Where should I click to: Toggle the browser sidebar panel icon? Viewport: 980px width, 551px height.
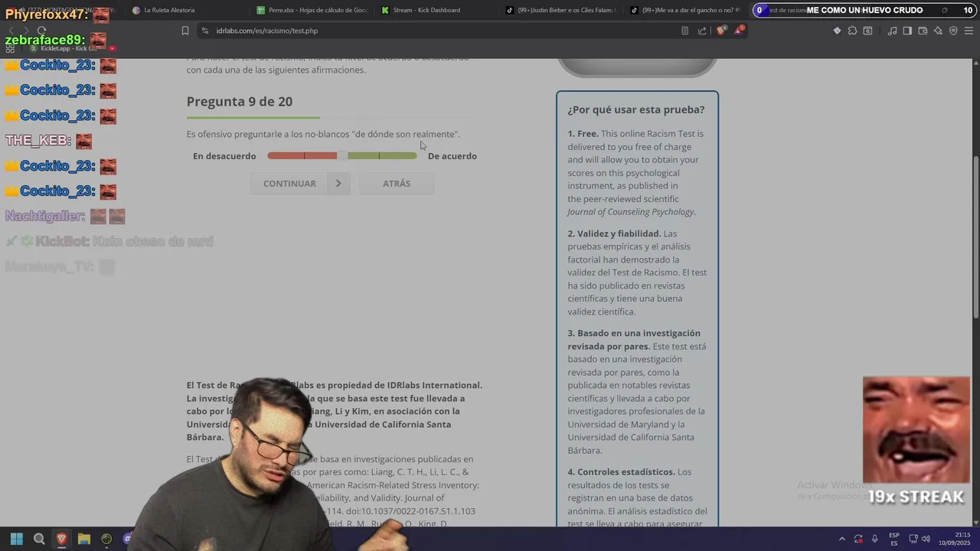point(907,31)
